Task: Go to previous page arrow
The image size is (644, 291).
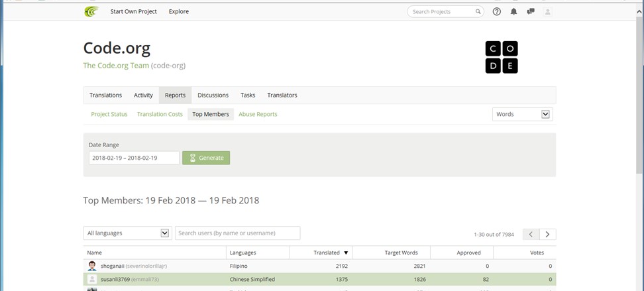Action: tap(531, 234)
